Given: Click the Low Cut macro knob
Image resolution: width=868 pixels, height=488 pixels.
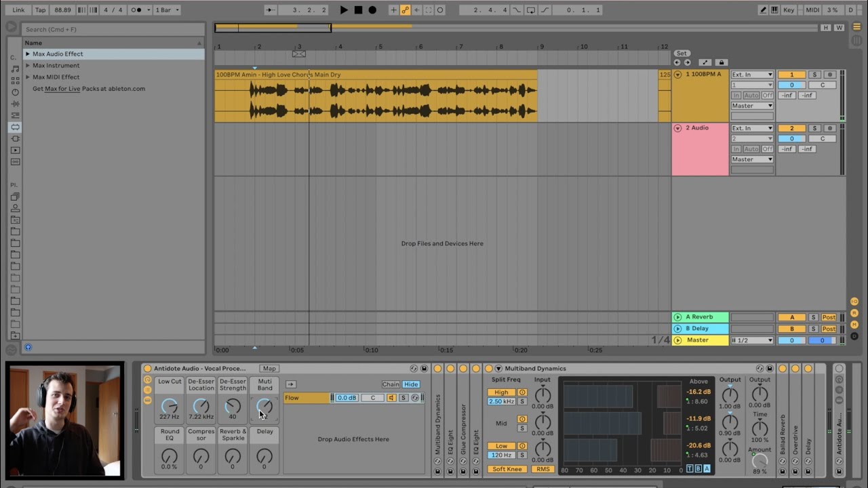Looking at the screenshot, I should point(170,406).
